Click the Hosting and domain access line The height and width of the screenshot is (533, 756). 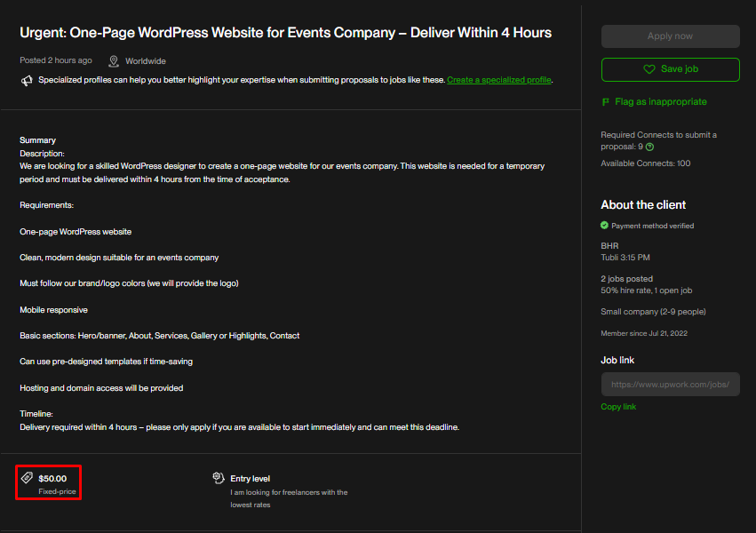pos(101,388)
